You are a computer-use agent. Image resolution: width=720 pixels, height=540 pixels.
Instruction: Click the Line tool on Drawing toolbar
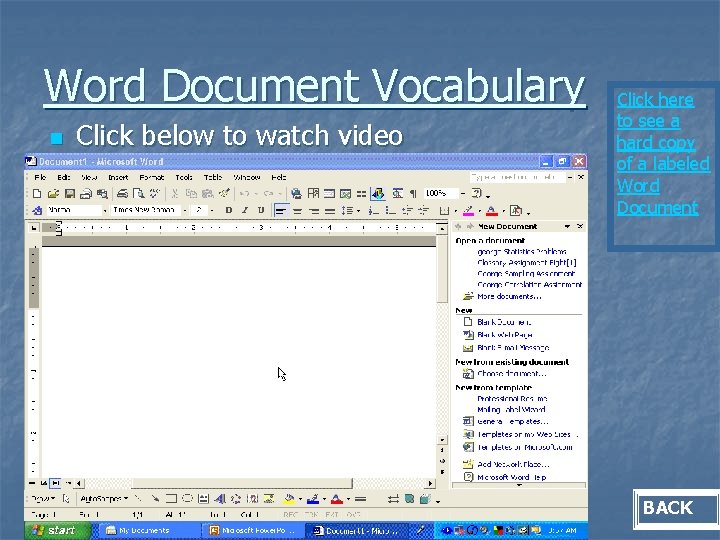[138, 499]
